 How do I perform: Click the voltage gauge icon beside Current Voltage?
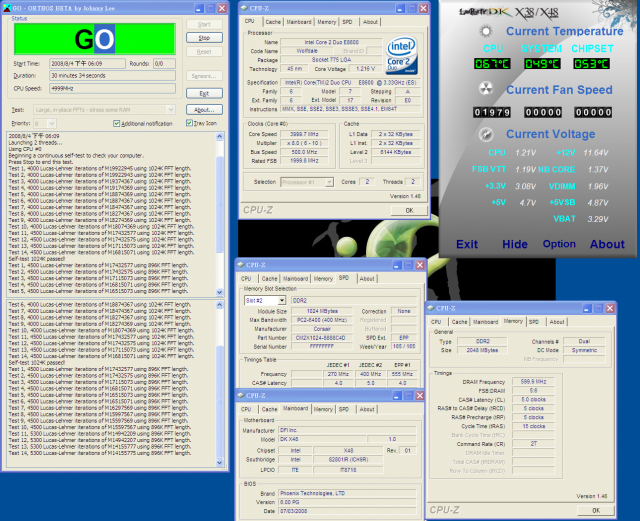pyautogui.click(x=486, y=134)
